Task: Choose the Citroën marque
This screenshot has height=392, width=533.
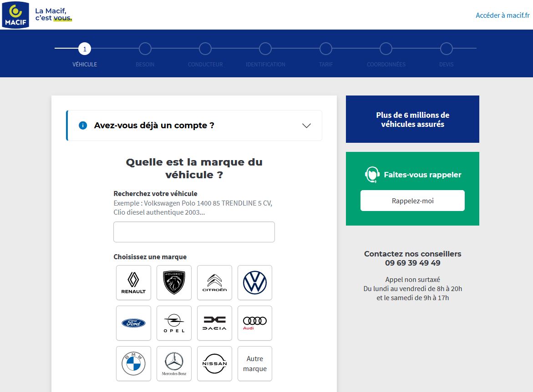Action: point(214,282)
